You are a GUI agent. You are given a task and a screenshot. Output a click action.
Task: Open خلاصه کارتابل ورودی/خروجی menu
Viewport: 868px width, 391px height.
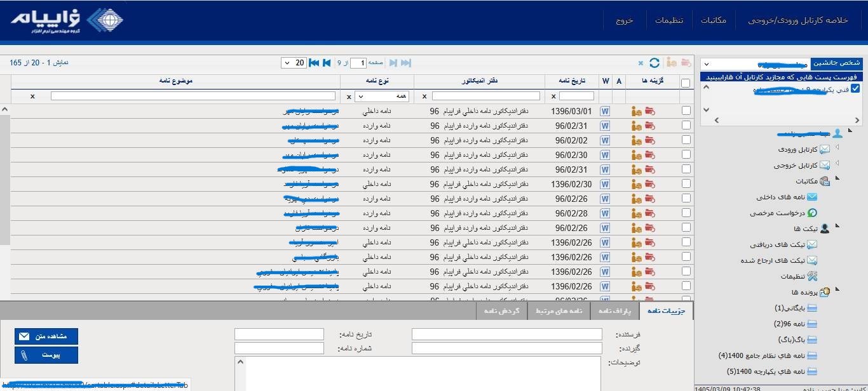(x=797, y=20)
